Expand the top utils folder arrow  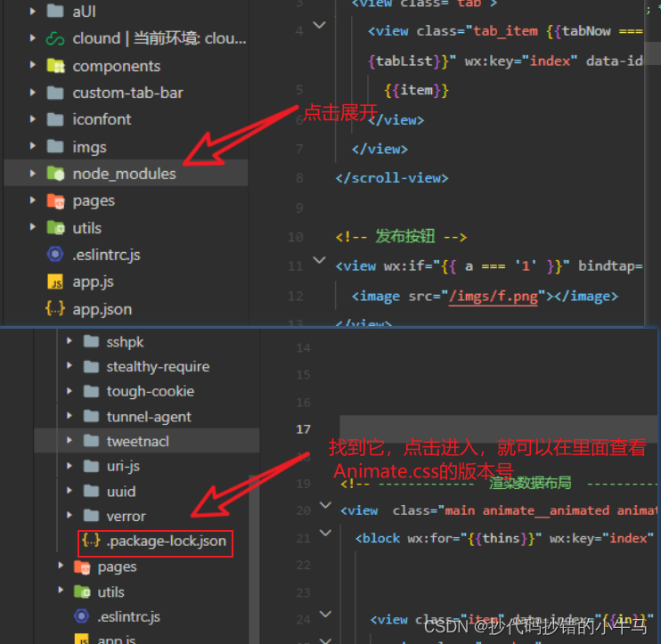[x=32, y=227]
